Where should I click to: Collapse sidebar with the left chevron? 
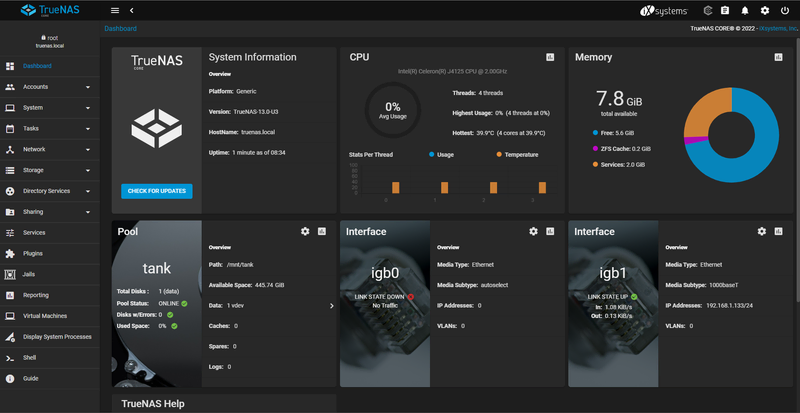[132, 10]
